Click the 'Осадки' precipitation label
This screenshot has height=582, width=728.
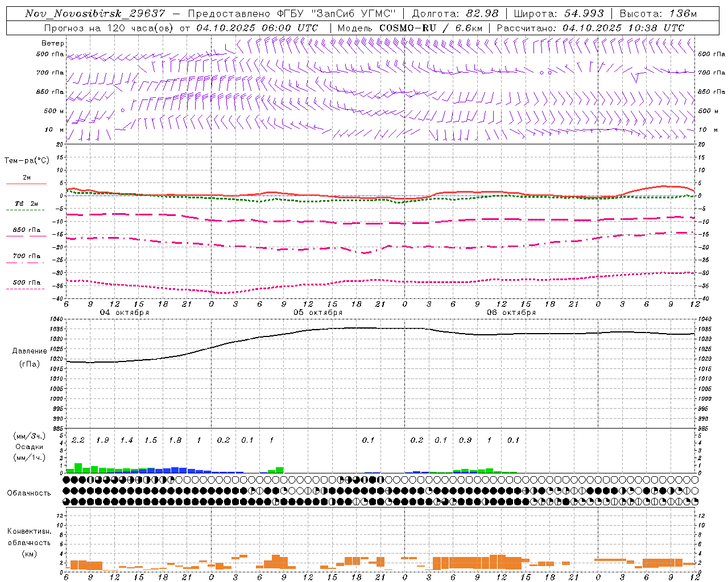[x=30, y=447]
